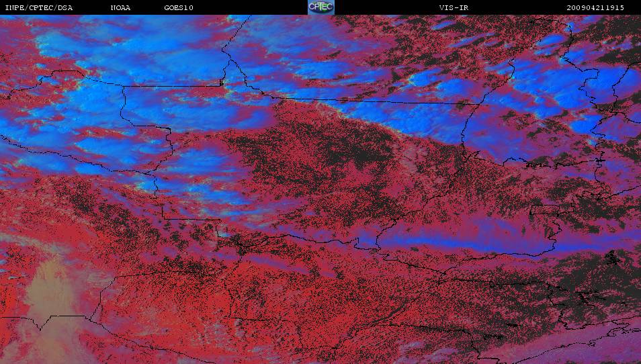Click the CPTEC logo in the header

321,7
